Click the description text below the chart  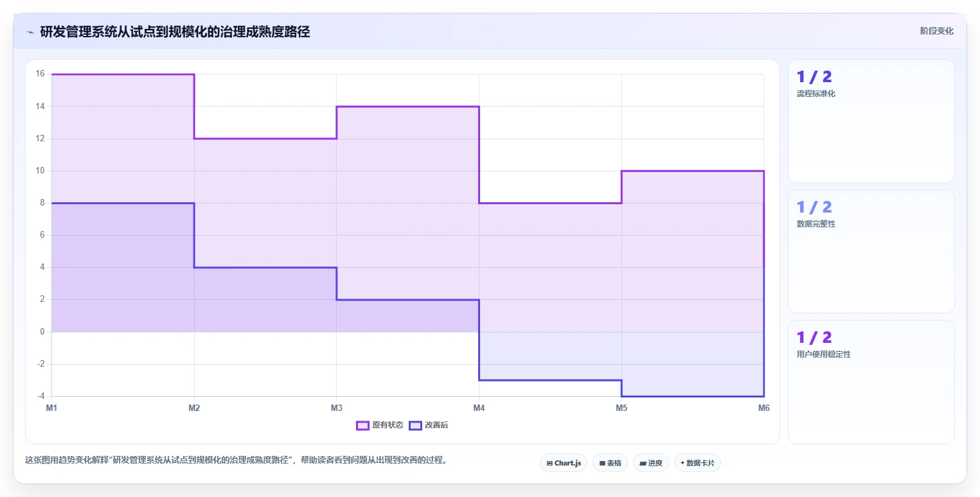236,460
